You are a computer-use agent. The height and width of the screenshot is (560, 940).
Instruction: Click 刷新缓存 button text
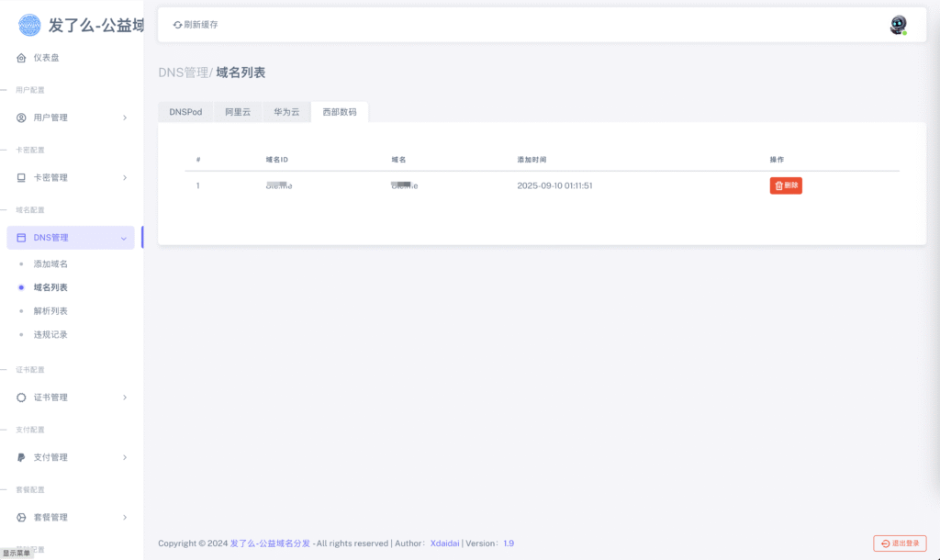[201, 25]
